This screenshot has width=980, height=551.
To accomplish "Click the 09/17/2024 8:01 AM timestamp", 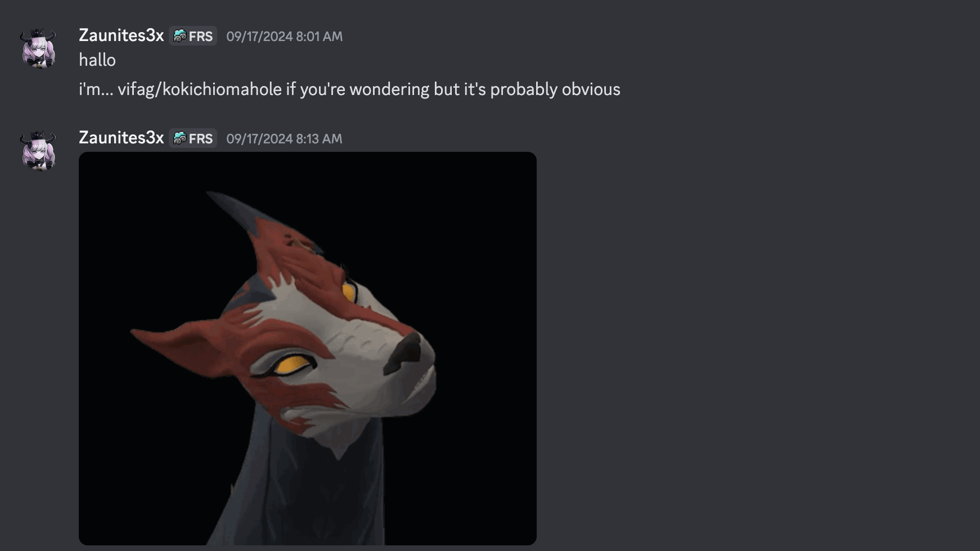I will pos(284,37).
